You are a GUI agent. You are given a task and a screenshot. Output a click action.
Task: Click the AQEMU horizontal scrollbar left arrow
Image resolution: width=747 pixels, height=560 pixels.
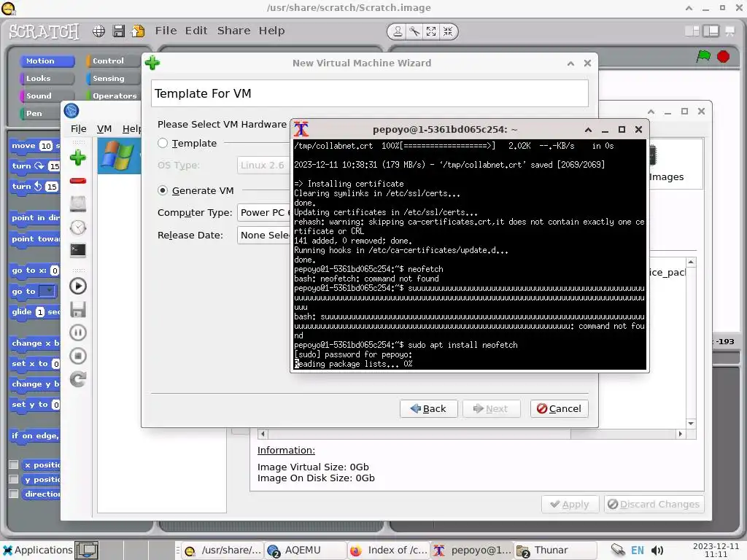pyautogui.click(x=263, y=434)
